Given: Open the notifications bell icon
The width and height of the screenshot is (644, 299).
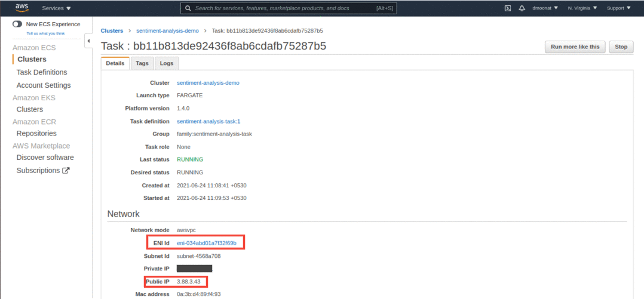Looking at the screenshot, I should (522, 8).
